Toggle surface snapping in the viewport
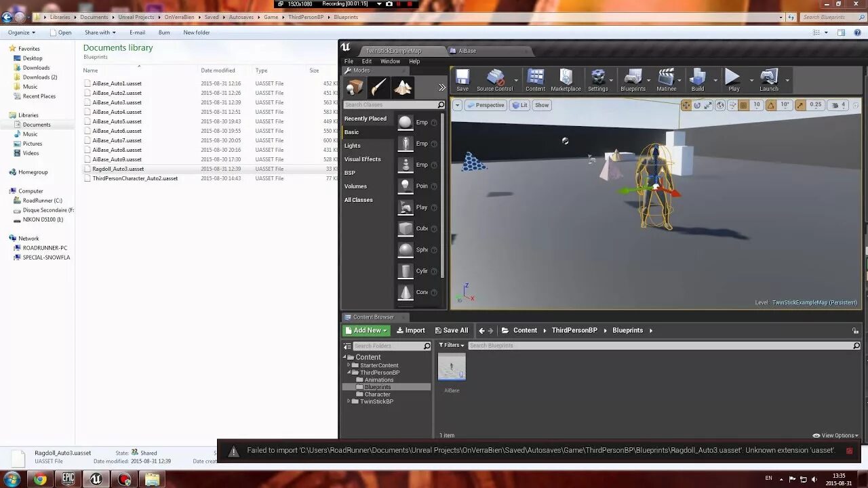 pos(732,105)
